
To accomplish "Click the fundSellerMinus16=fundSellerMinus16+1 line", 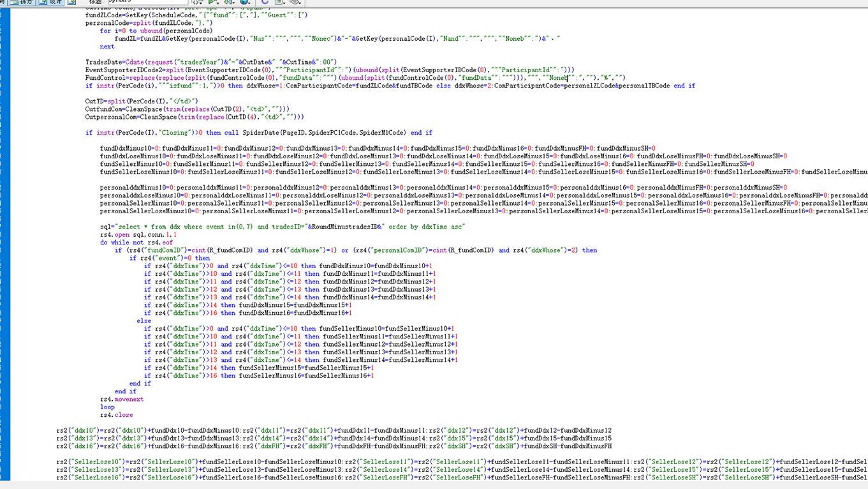I will pos(259,376).
